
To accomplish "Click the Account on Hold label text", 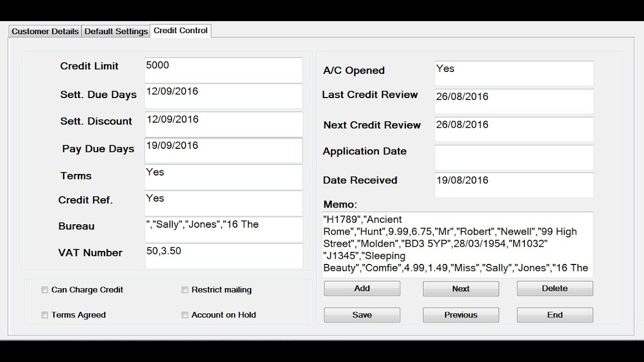I will click(x=224, y=315).
